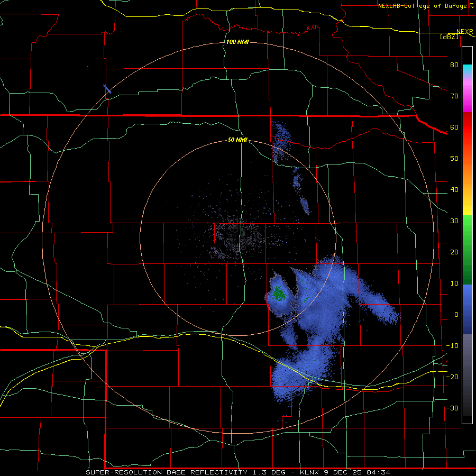This screenshot has height=476, width=476.
Task: Click the 04:34 time in caption
Action: tap(378, 472)
